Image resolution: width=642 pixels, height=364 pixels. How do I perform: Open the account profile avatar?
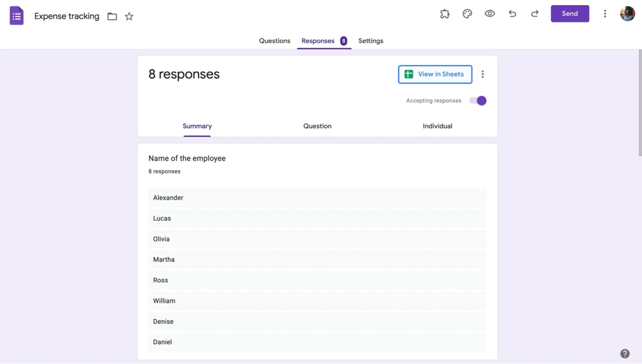[x=627, y=13]
